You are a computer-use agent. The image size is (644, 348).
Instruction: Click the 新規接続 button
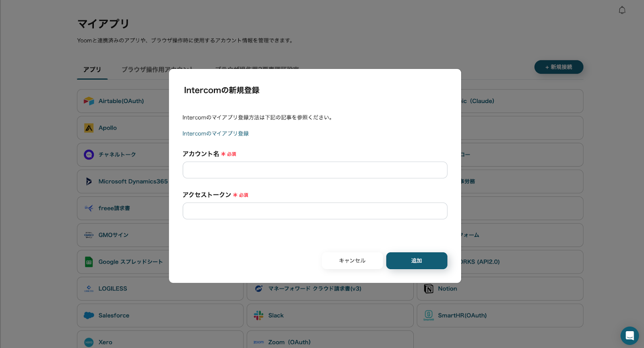(x=559, y=67)
